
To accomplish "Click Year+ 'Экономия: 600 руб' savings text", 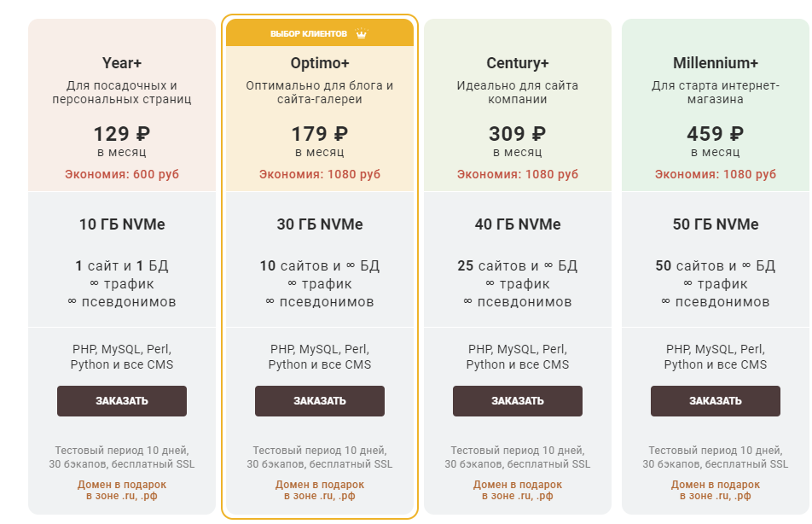I will pyautogui.click(x=122, y=174).
